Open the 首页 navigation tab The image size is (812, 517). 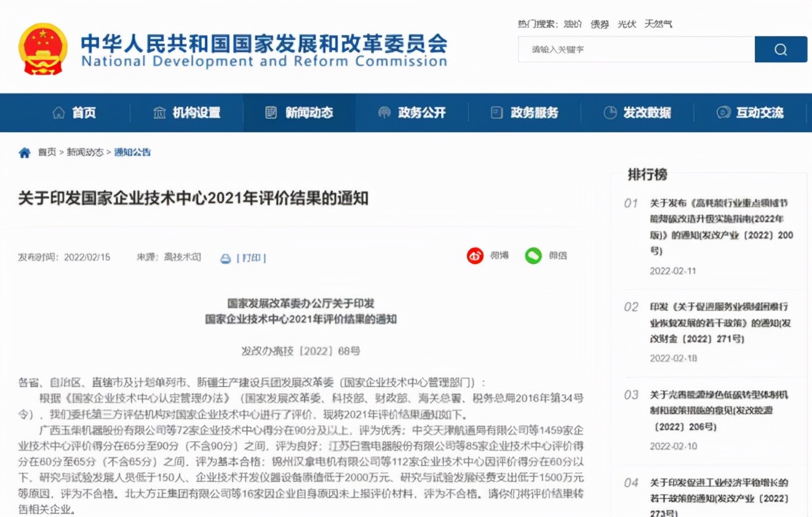84,113
